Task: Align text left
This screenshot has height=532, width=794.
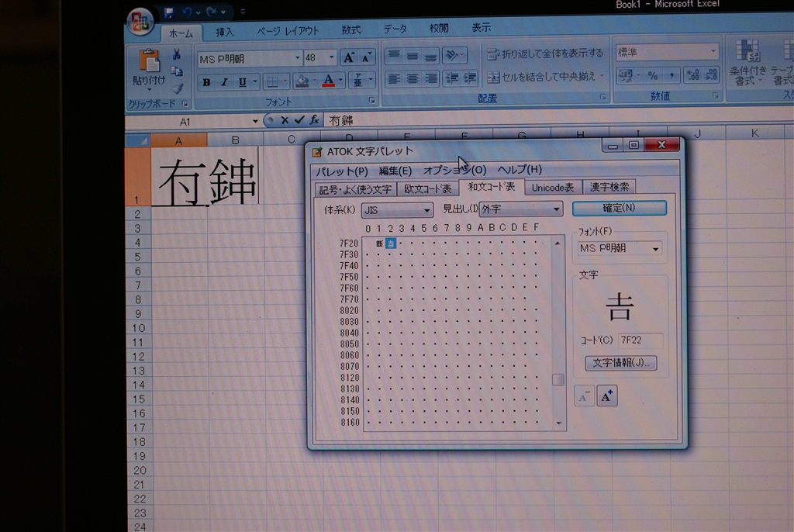Action: click(394, 78)
